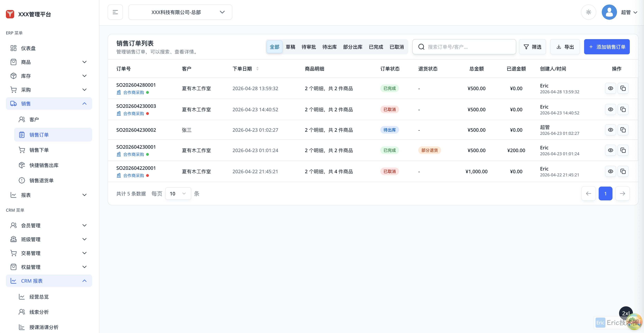Screen dimensions: 644x333
Task: Open 合作商采购 link under SO202604220001
Action: coord(133,175)
